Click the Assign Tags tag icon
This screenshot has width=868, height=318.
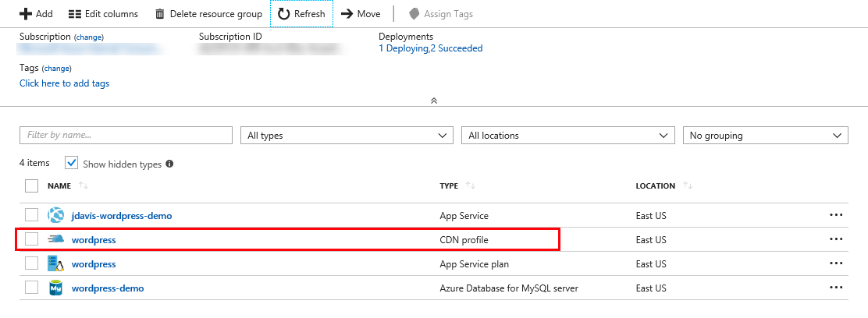tap(414, 14)
